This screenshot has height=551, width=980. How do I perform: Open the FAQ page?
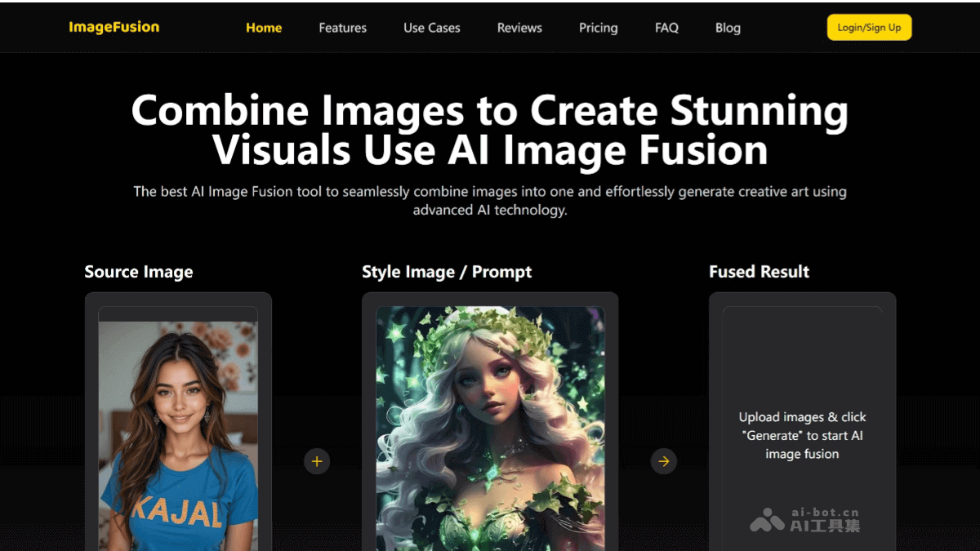pos(666,27)
